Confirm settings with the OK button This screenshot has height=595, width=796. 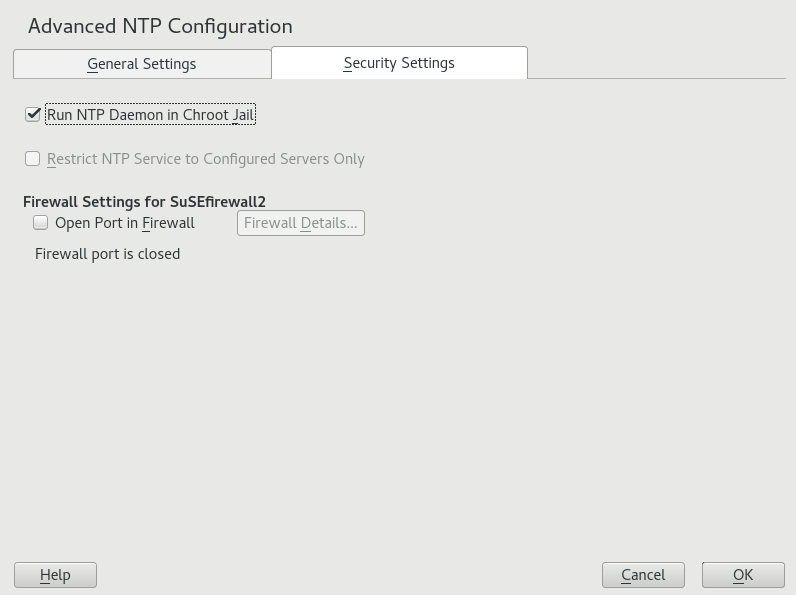[743, 575]
